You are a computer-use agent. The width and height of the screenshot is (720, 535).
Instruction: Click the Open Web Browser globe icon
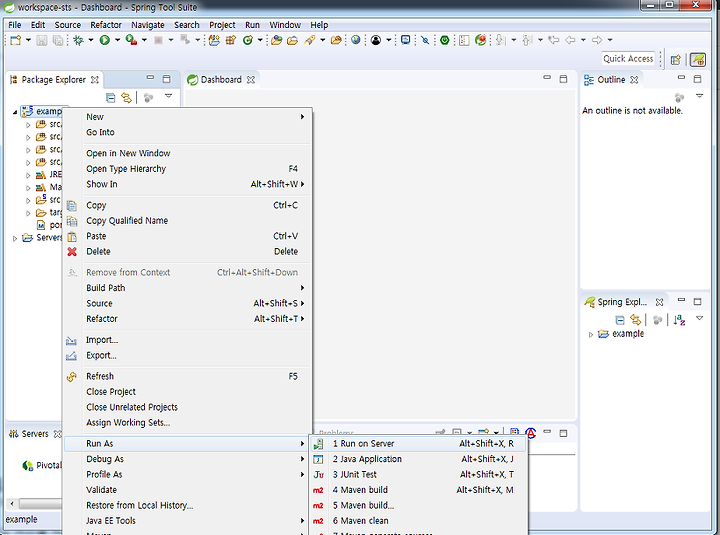click(355, 40)
